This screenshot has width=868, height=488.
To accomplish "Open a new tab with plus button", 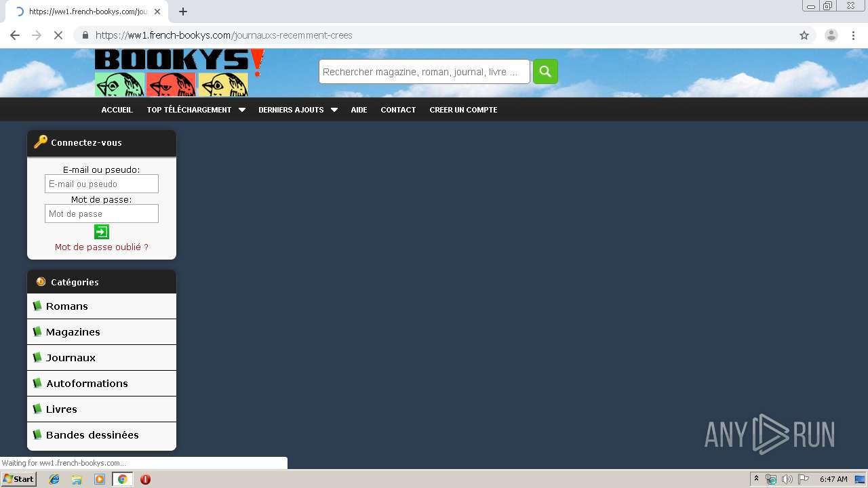I will [183, 12].
